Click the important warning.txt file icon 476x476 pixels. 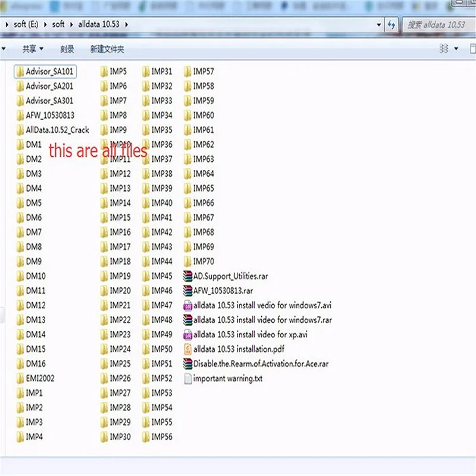coord(188,378)
